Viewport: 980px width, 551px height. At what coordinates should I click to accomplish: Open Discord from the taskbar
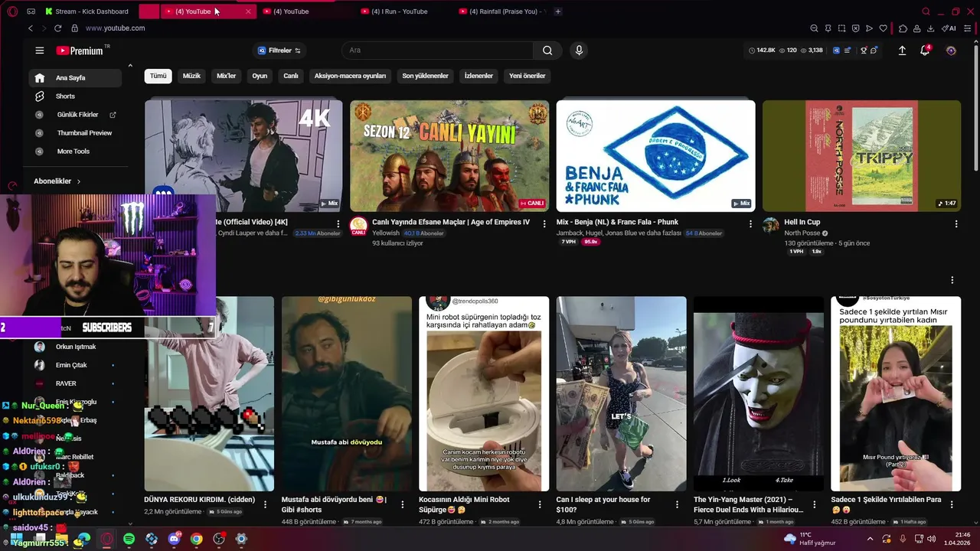coord(174,539)
